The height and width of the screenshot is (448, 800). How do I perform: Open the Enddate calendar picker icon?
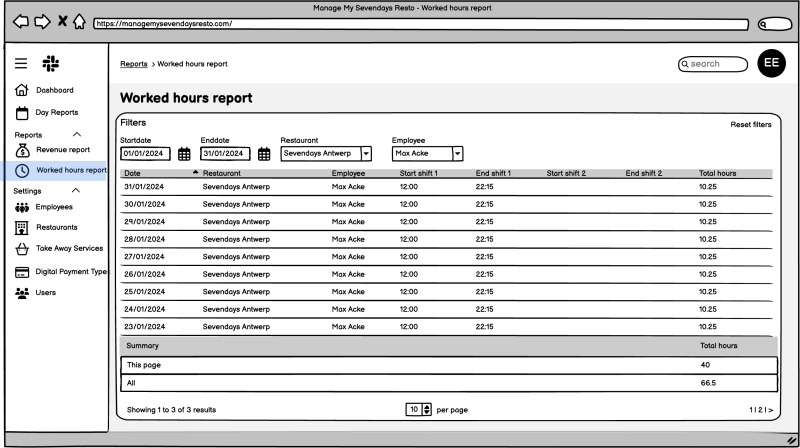click(x=264, y=154)
